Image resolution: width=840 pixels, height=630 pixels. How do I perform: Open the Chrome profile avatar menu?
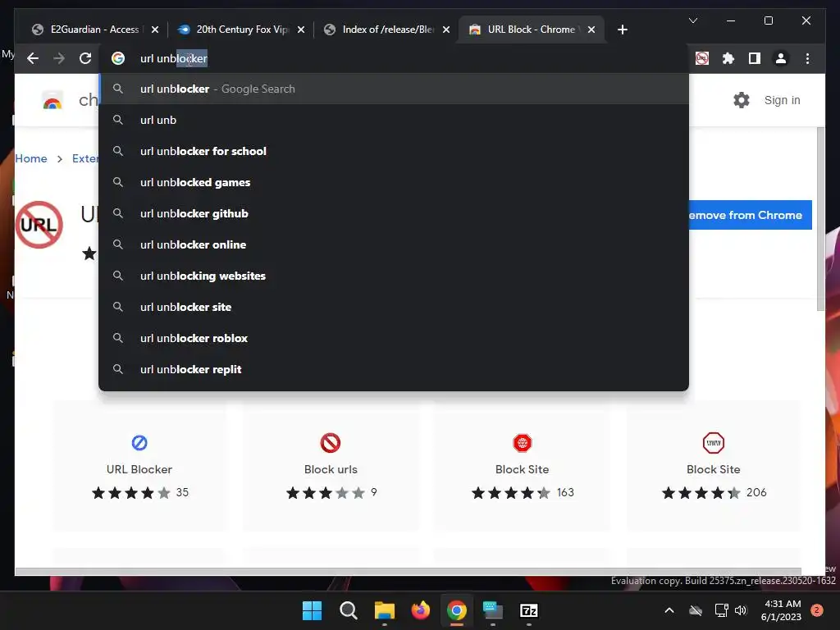click(781, 58)
